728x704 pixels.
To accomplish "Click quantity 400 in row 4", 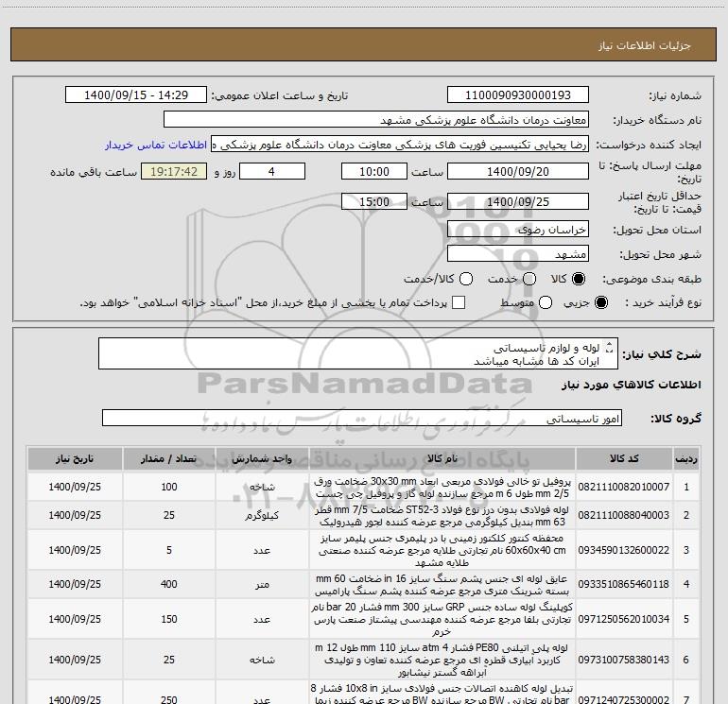I will [x=169, y=584].
